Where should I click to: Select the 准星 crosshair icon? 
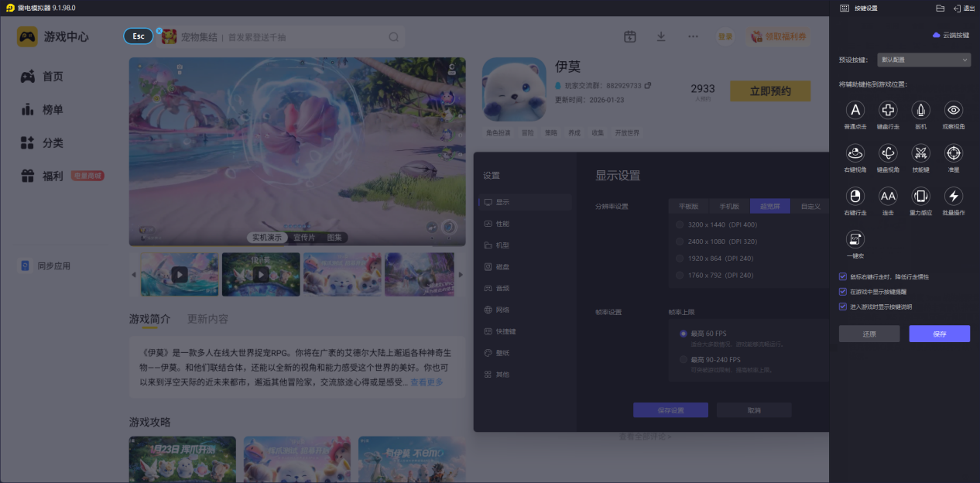[x=954, y=153]
